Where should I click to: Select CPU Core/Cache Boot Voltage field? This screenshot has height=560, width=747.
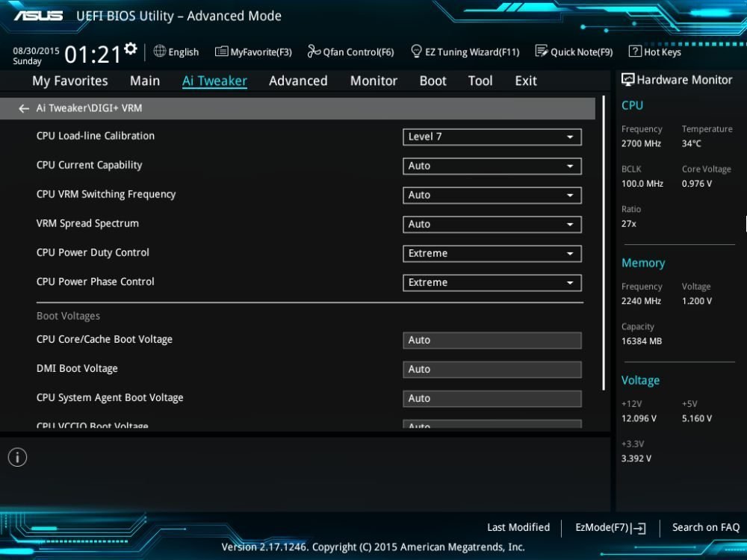tap(492, 340)
